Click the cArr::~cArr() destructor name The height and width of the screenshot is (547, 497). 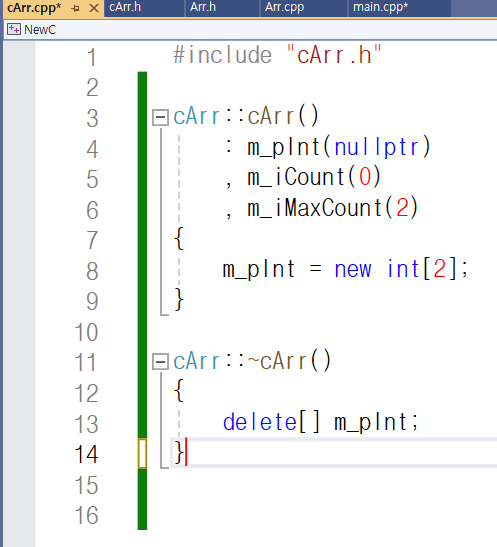[x=252, y=361]
